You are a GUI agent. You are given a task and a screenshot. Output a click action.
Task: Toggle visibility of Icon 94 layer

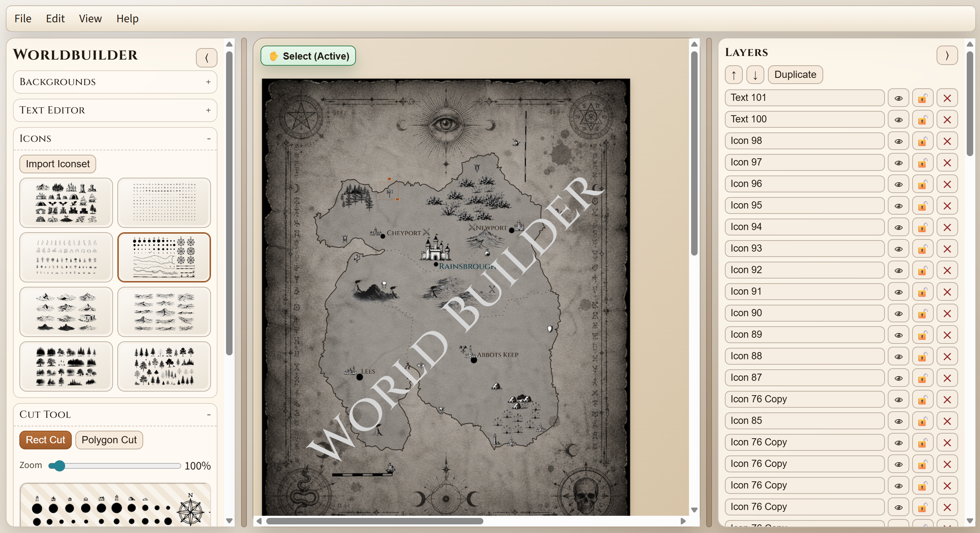(898, 228)
